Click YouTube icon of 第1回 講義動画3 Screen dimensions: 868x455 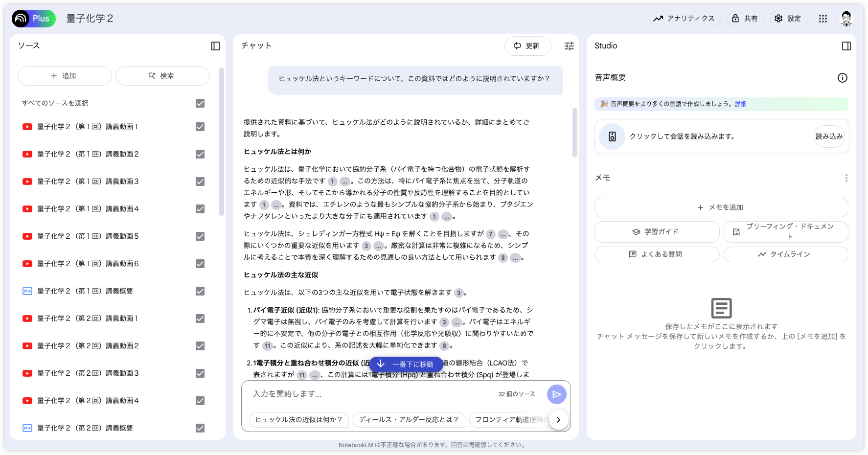click(x=27, y=182)
